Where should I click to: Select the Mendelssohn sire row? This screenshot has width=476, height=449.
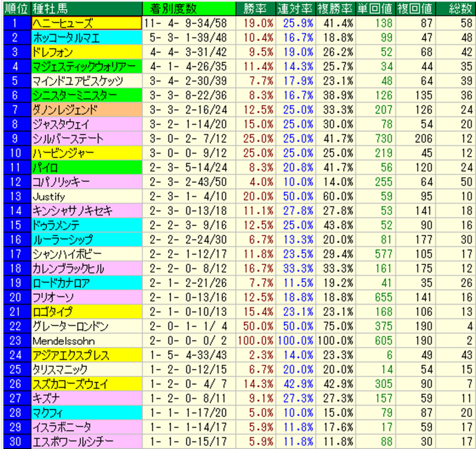87,341
